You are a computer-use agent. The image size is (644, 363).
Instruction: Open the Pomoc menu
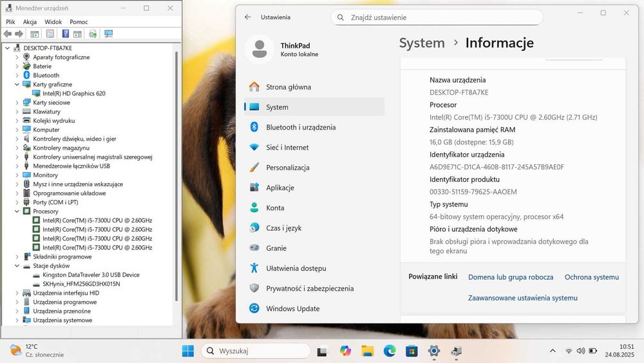pos(79,22)
